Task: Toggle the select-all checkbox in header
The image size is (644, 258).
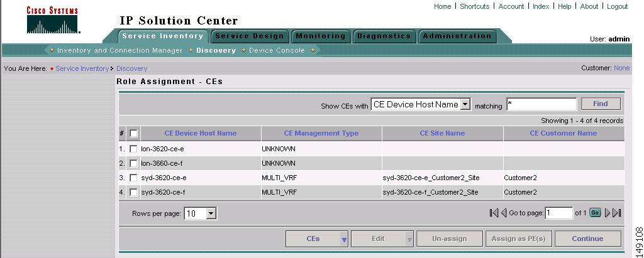Action: (x=133, y=133)
